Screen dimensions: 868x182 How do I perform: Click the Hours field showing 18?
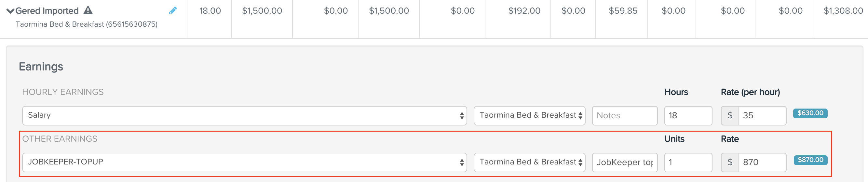pos(688,115)
